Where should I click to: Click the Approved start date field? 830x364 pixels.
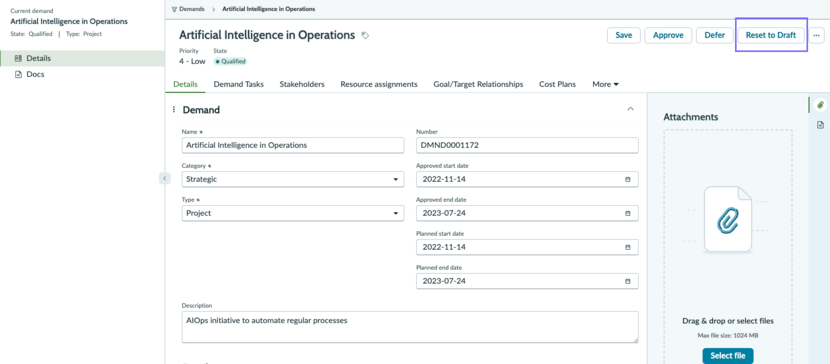(527, 179)
